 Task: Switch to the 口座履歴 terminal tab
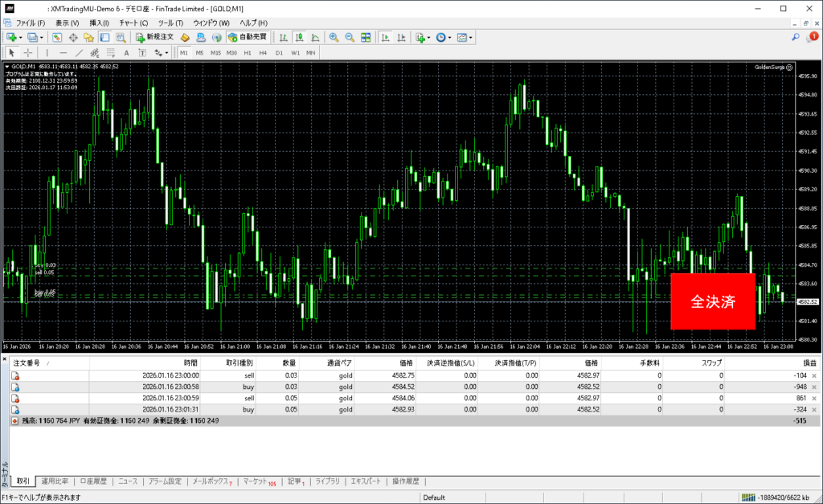(x=94, y=481)
